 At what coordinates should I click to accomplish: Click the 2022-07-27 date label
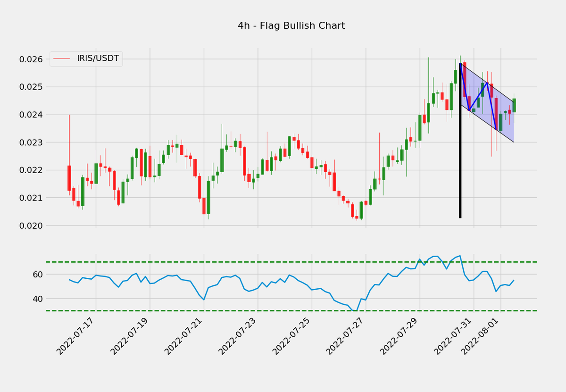[346, 336]
